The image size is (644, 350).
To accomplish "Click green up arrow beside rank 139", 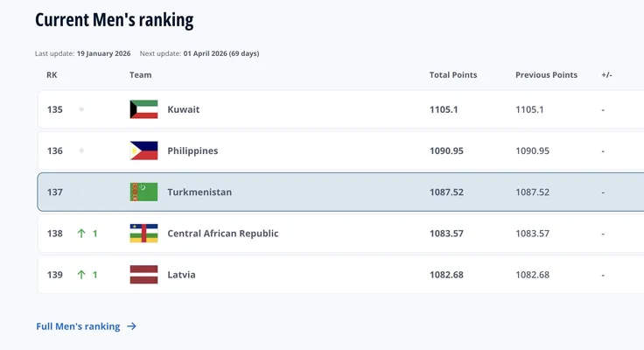I will point(81,275).
